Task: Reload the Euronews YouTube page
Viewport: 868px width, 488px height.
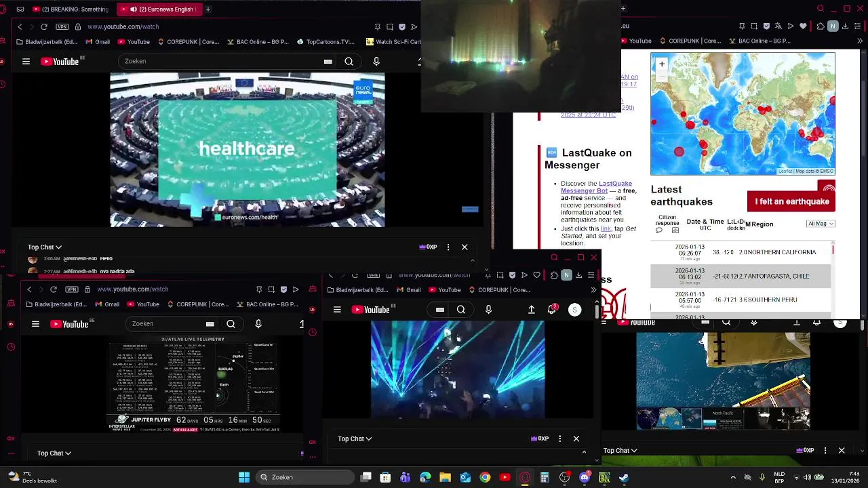Action: click(44, 26)
